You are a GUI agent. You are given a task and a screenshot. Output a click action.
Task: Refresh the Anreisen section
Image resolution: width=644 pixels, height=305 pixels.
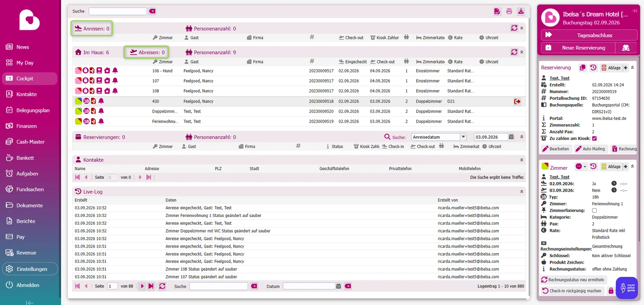click(514, 28)
